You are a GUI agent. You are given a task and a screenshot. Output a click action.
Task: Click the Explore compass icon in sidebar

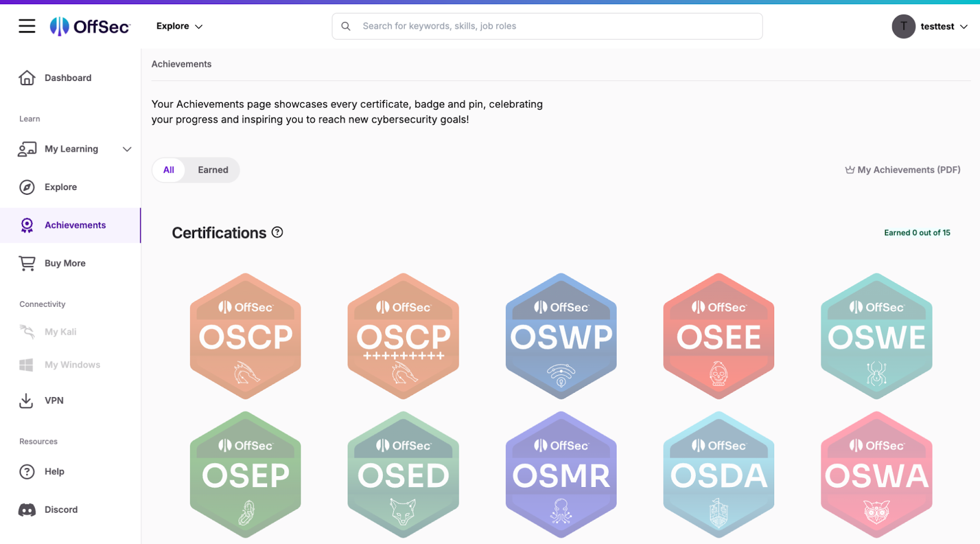pyautogui.click(x=27, y=187)
